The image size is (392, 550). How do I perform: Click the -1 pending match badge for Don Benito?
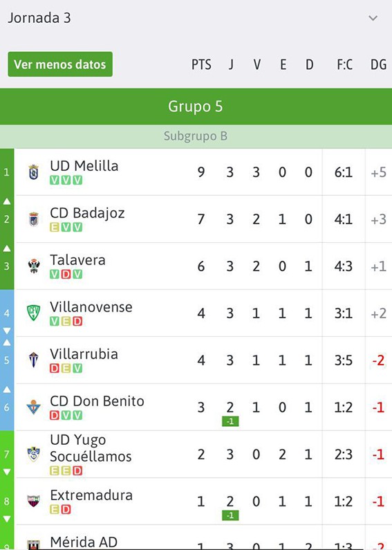point(230,421)
